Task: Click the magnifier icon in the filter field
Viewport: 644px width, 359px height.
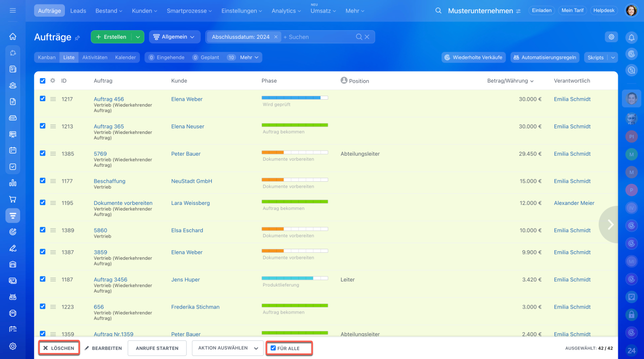Action: [x=359, y=37]
